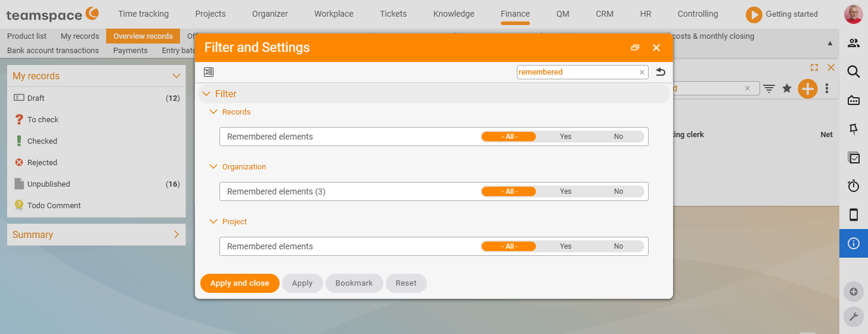868x334 pixels.
Task: Collapse the Filter section
Action: click(x=206, y=94)
